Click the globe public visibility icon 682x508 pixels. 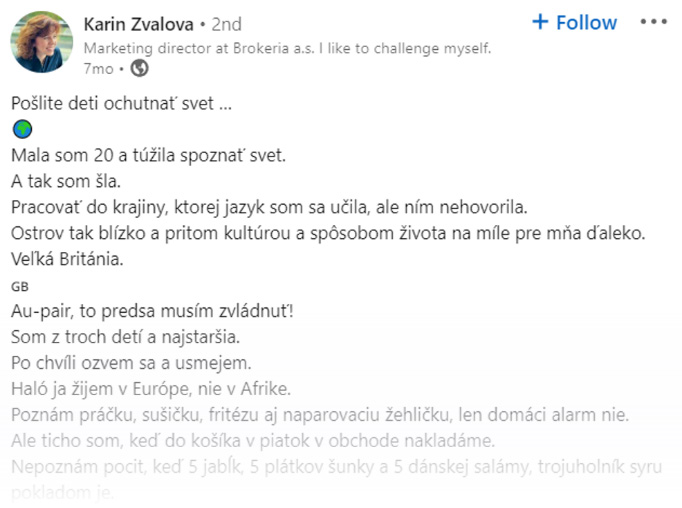click(140, 68)
